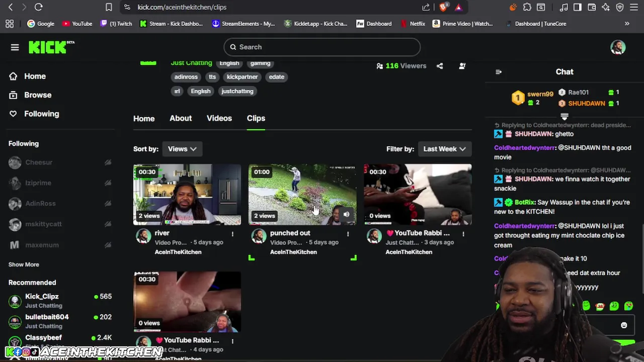Open the tab grid apps icon
644x362 pixels.
coord(10,24)
